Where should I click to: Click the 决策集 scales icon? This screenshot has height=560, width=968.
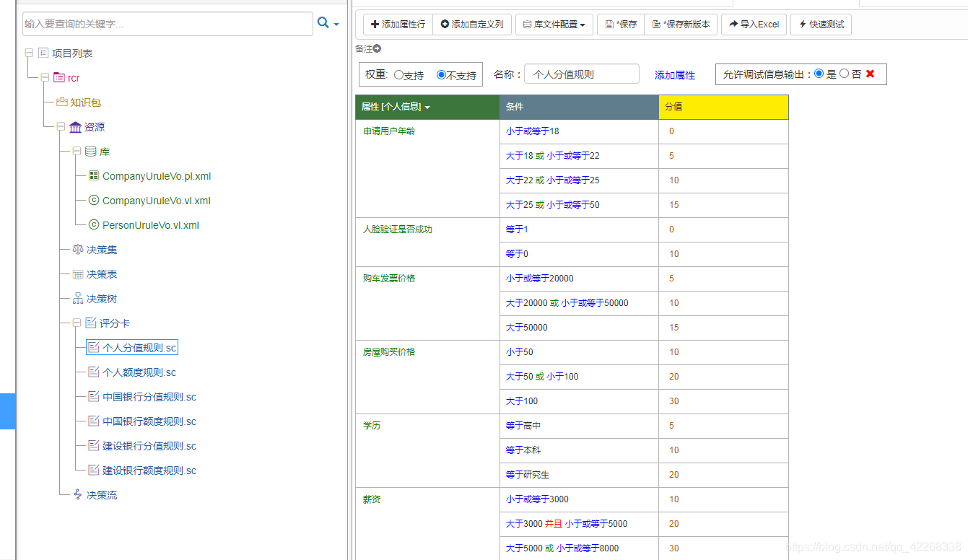pos(78,250)
